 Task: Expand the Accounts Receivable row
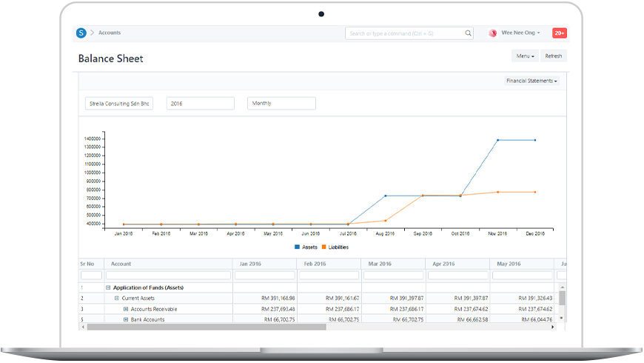click(126, 309)
